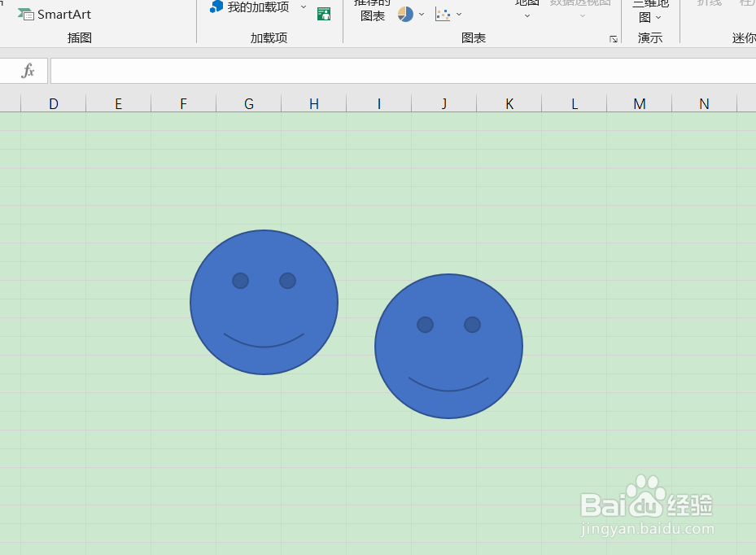Click the pie chart insert icon

[x=405, y=15]
